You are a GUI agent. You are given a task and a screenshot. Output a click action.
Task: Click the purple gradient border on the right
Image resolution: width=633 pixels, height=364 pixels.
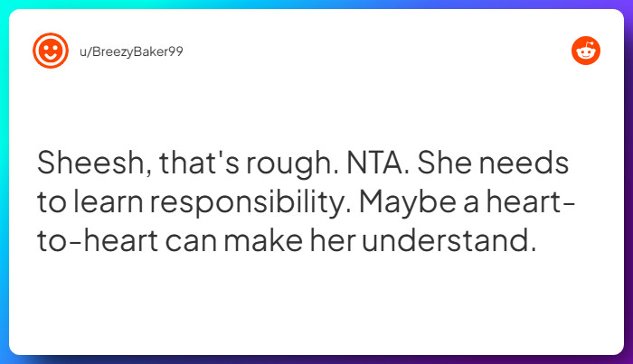(628, 181)
